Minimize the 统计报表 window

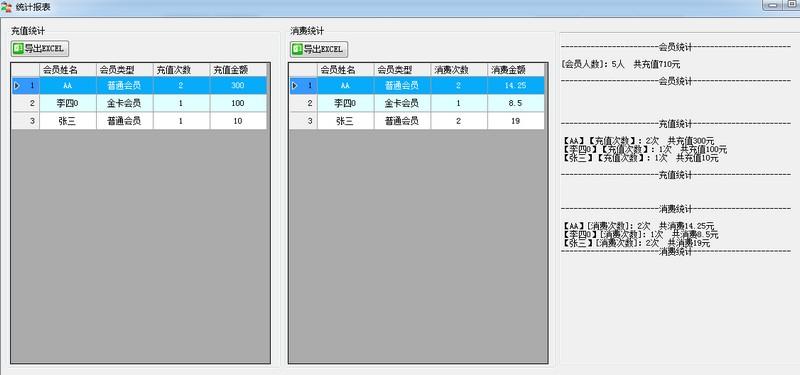pyautogui.click(x=773, y=5)
